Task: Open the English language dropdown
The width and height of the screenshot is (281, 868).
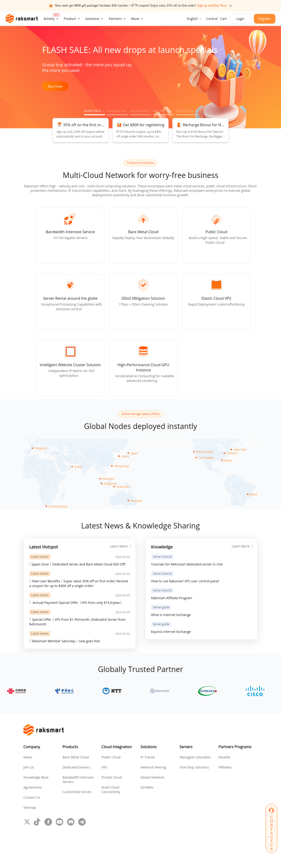Action: click(x=194, y=19)
